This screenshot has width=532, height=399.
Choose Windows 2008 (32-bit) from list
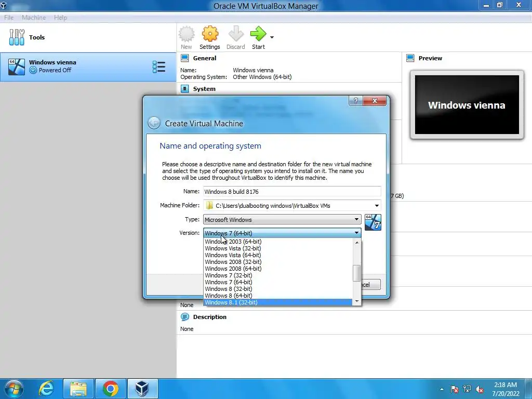(277, 262)
